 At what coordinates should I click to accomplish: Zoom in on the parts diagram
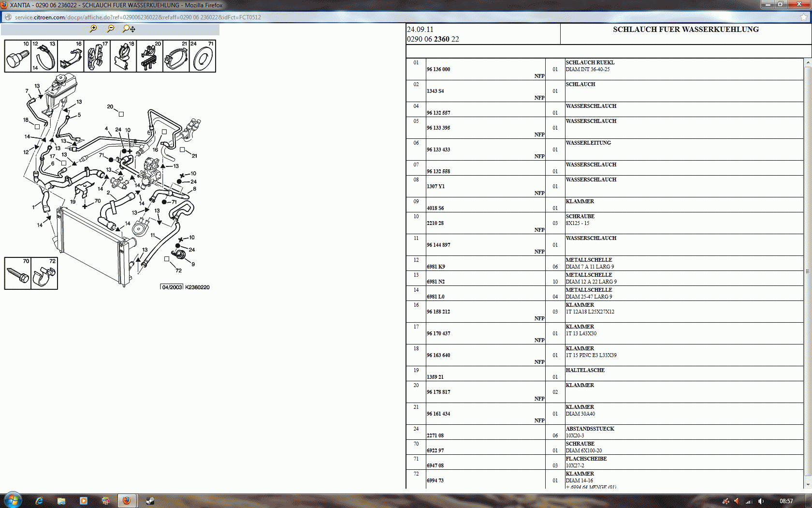[93, 29]
